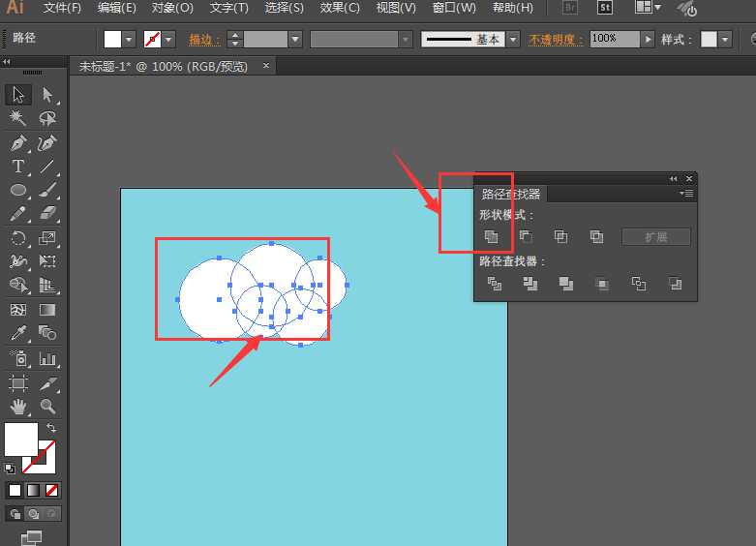Click Merge in Pathfinder row
This screenshot has width=756, height=546.
coord(566,284)
